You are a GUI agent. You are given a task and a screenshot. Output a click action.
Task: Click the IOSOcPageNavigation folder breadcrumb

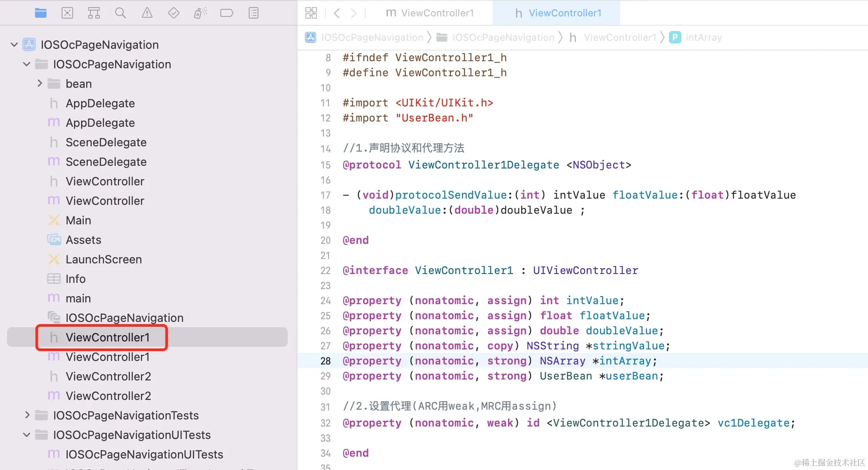click(504, 38)
